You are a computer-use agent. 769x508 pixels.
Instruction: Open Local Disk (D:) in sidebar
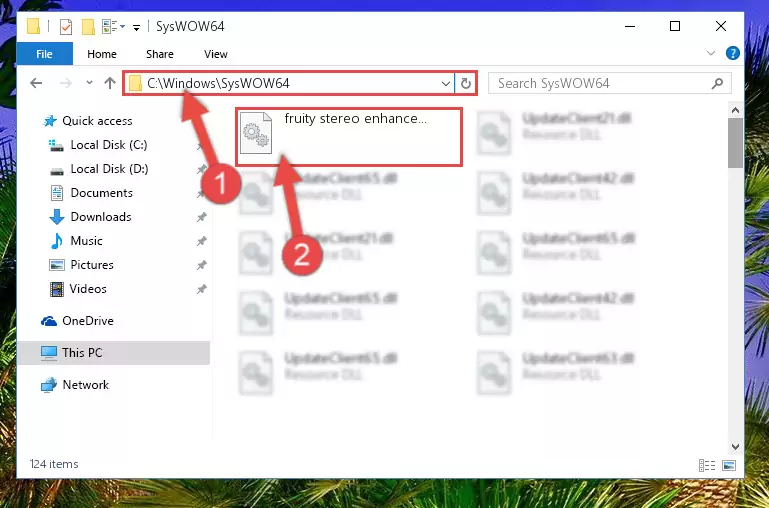[109, 169]
